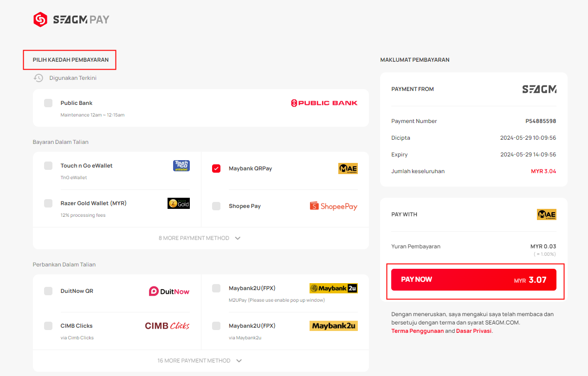The width and height of the screenshot is (588, 376).
Task: Click the Pilih Kaedah Pembayaran heading
Action: point(71,60)
